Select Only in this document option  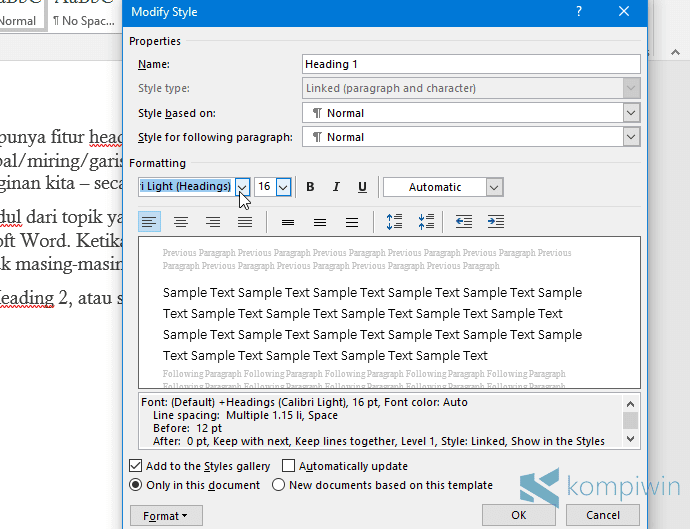pyautogui.click(x=136, y=485)
